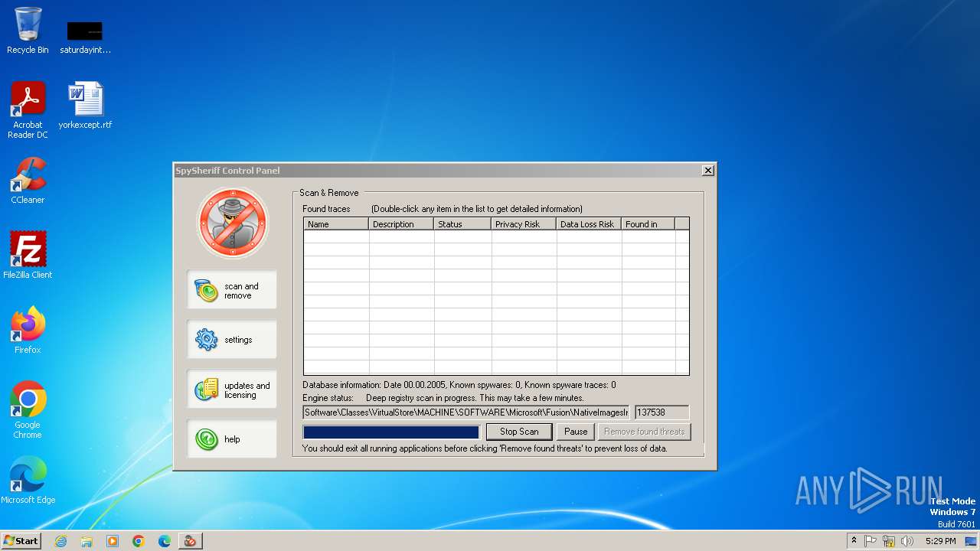The height and width of the screenshot is (551, 980).
Task: Open the SpySheriff settings section
Action: point(232,340)
